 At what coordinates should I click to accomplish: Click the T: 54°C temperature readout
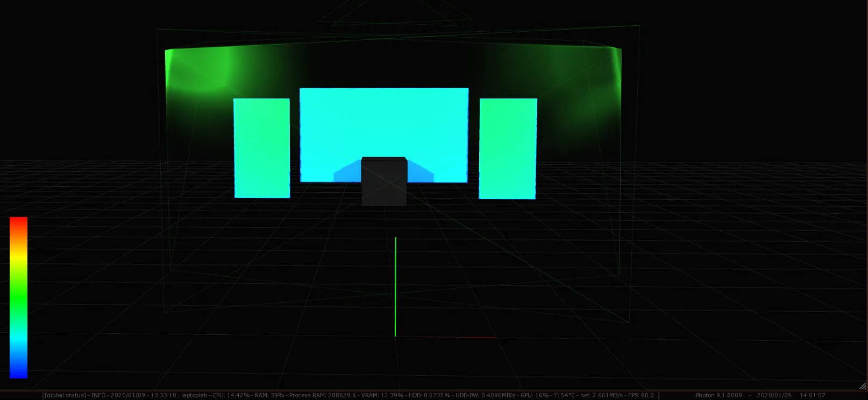click(x=565, y=395)
